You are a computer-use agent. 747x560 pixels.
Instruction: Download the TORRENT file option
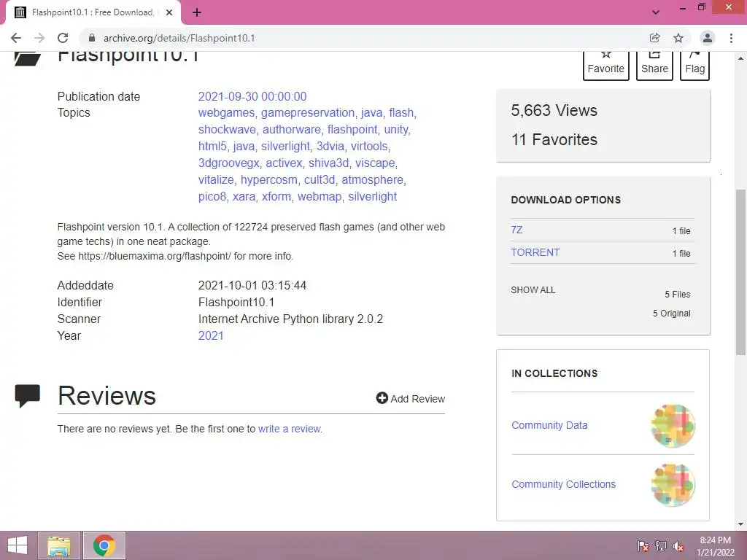click(x=535, y=252)
